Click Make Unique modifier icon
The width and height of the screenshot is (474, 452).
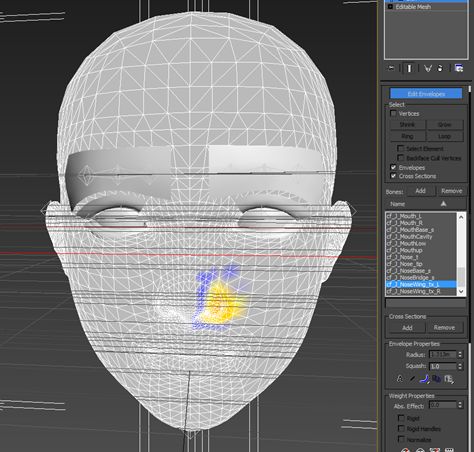pos(428,68)
